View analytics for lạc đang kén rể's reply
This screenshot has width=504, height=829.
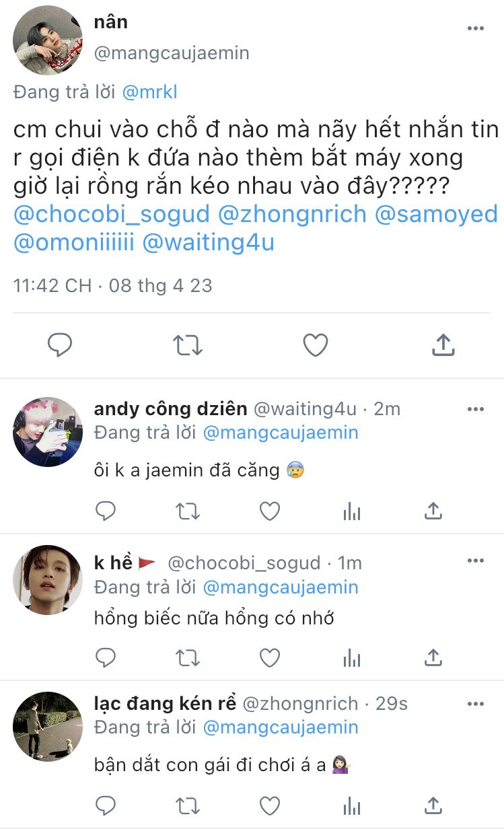[352, 804]
